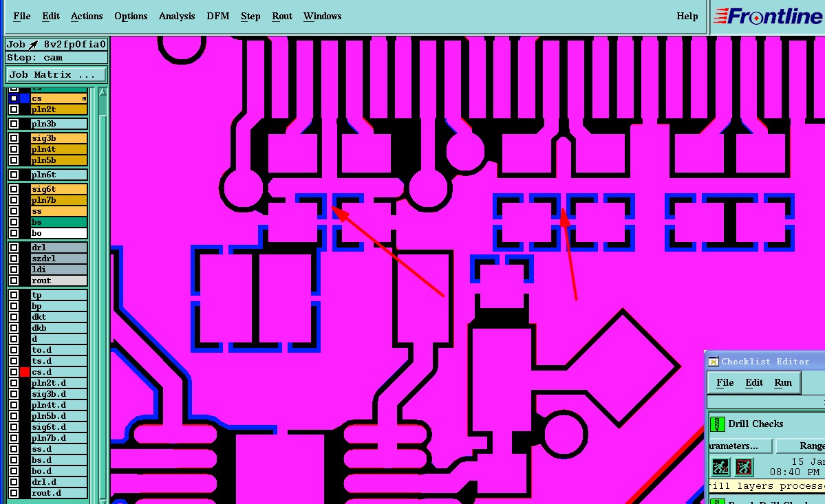Image resolution: width=825 pixels, height=504 pixels.
Task: Click the Checklist Editor window menu icon
Action: [x=714, y=362]
